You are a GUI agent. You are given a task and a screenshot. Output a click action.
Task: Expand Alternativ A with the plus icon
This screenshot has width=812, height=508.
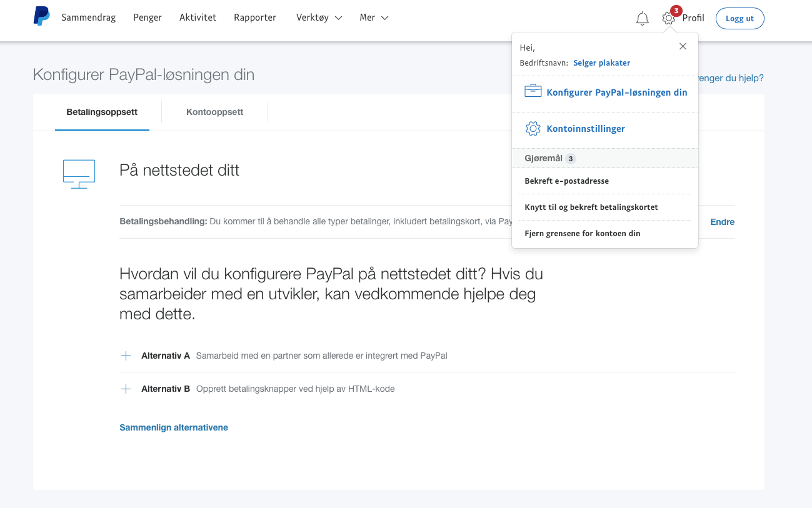pyautogui.click(x=126, y=356)
